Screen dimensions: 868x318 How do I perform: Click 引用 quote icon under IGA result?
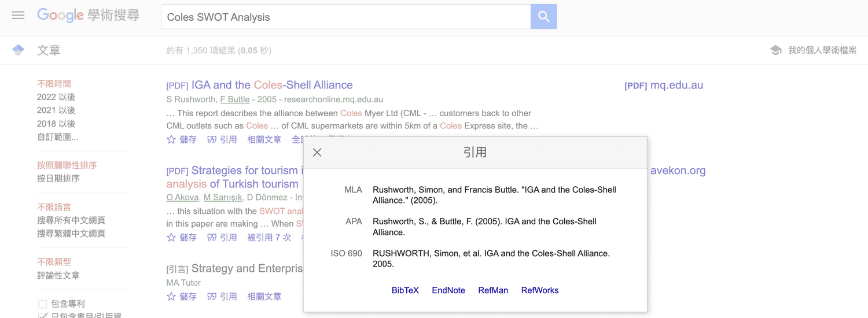tap(222, 139)
